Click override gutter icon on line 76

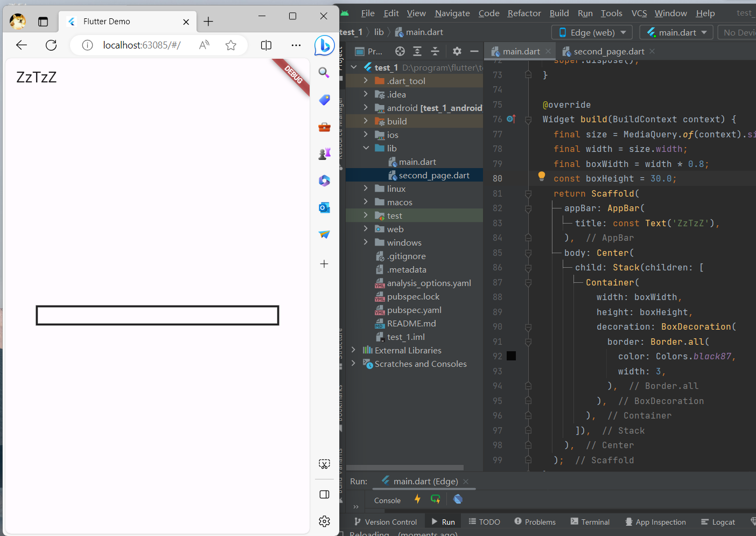pos(511,119)
